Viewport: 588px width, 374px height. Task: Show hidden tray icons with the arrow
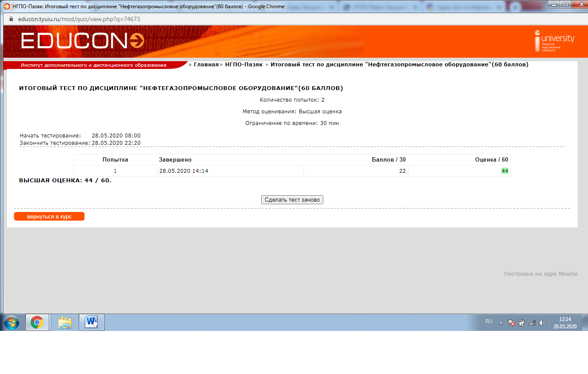[501, 322]
